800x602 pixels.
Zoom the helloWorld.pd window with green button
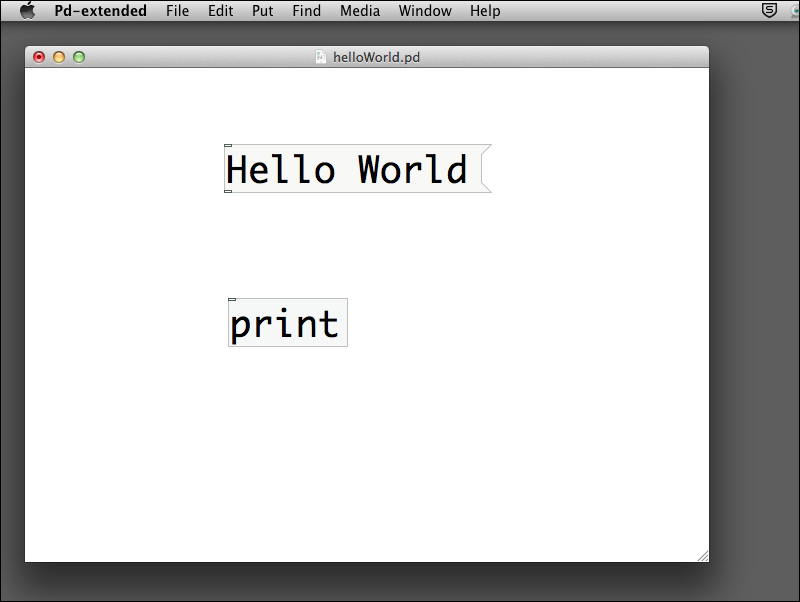[x=79, y=57]
